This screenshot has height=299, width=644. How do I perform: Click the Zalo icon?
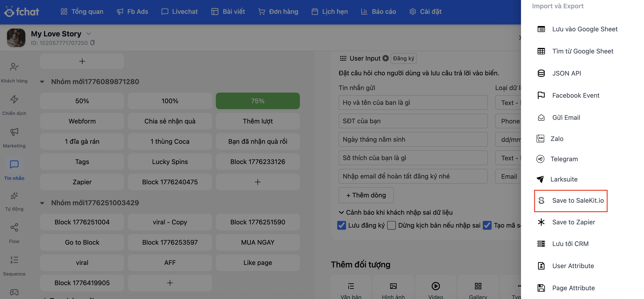coord(540,138)
